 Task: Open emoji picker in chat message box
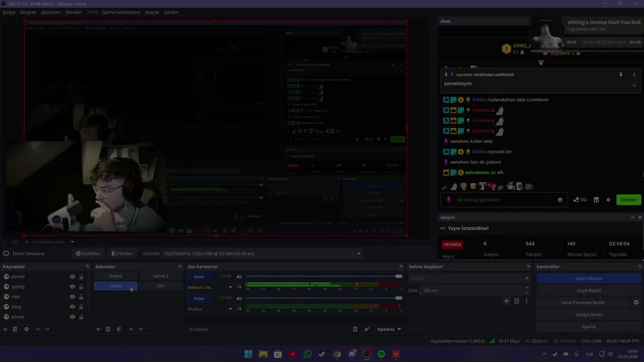click(x=560, y=200)
